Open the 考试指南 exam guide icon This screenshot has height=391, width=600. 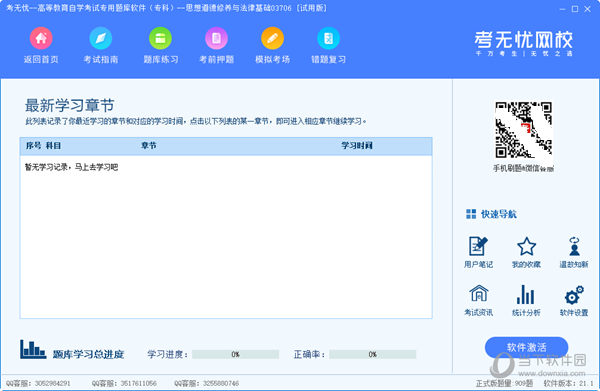coord(101,38)
